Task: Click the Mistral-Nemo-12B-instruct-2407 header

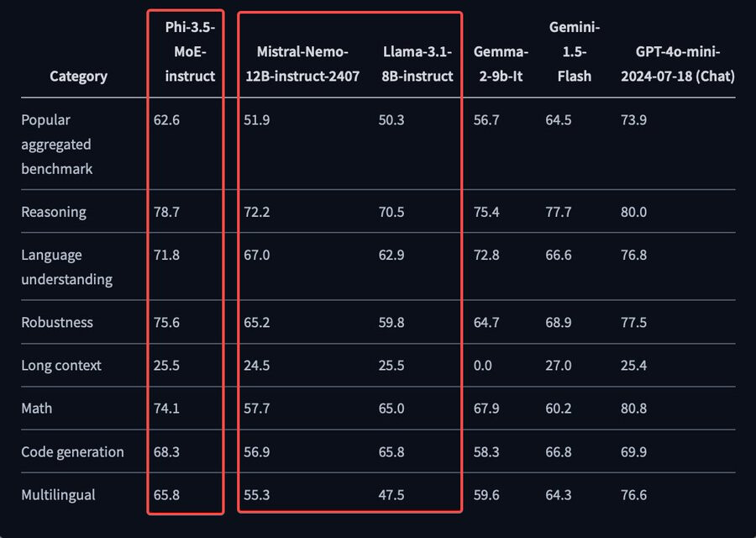Action: click(302, 64)
